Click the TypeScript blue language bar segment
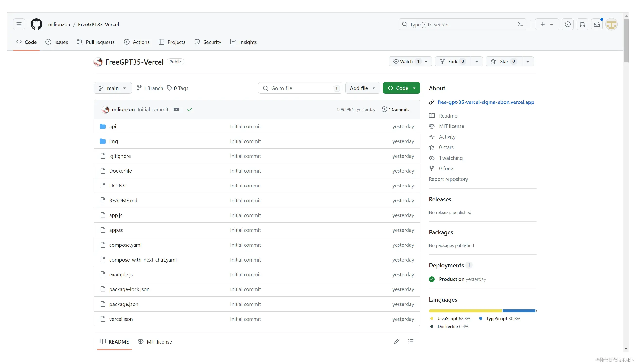The height and width of the screenshot is (364, 636). point(519,311)
